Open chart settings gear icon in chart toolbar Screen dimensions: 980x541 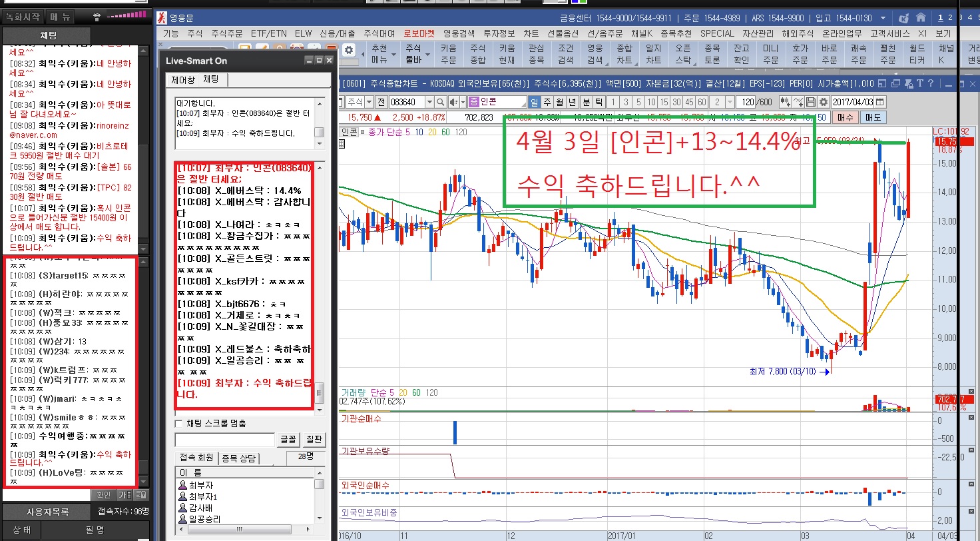pos(824,102)
